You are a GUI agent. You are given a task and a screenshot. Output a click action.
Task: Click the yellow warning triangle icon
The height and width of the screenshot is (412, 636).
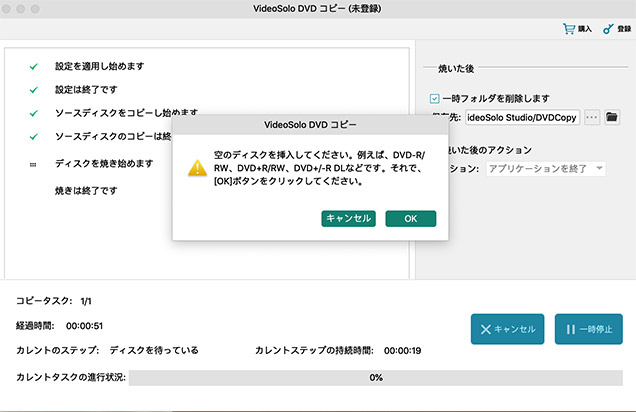(198, 167)
